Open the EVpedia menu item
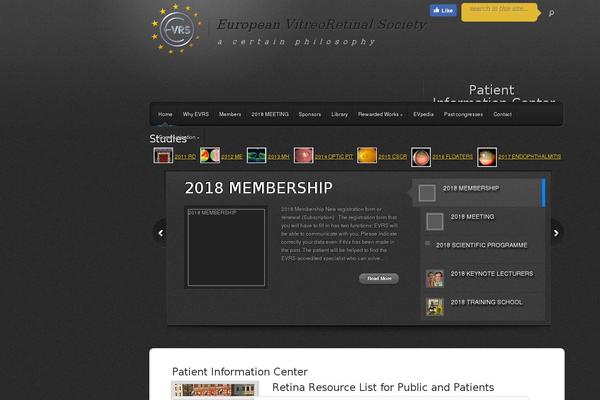Screen dimensions: 600x400 (x=423, y=114)
